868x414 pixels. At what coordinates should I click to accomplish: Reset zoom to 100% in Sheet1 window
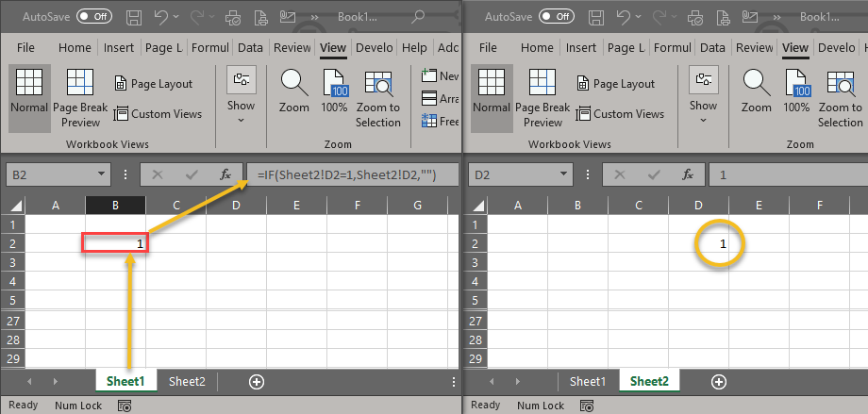click(334, 91)
